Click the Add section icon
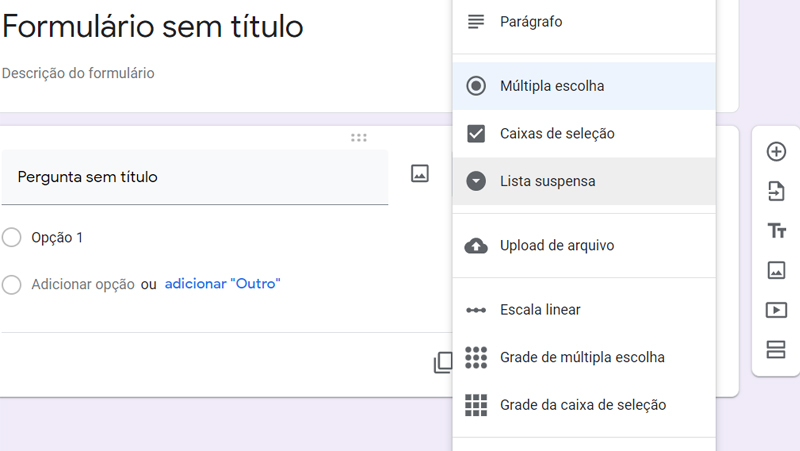Screen dimensions: 800x451 click(x=776, y=349)
